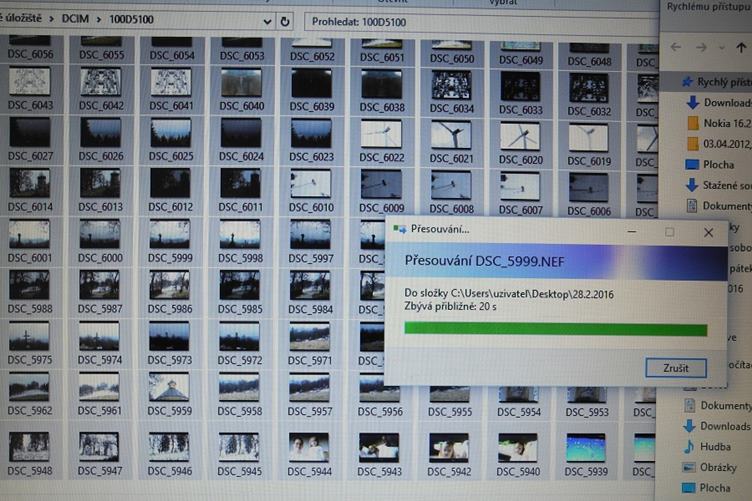The width and height of the screenshot is (752, 501).
Task: Click file name label DSC_6025
Action: pyautogui.click(x=171, y=156)
